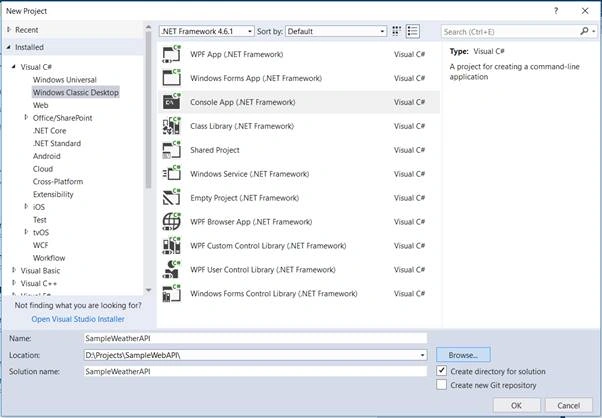Uncheck Create directory for solution
Image resolution: width=602 pixels, height=418 pixels.
442,371
